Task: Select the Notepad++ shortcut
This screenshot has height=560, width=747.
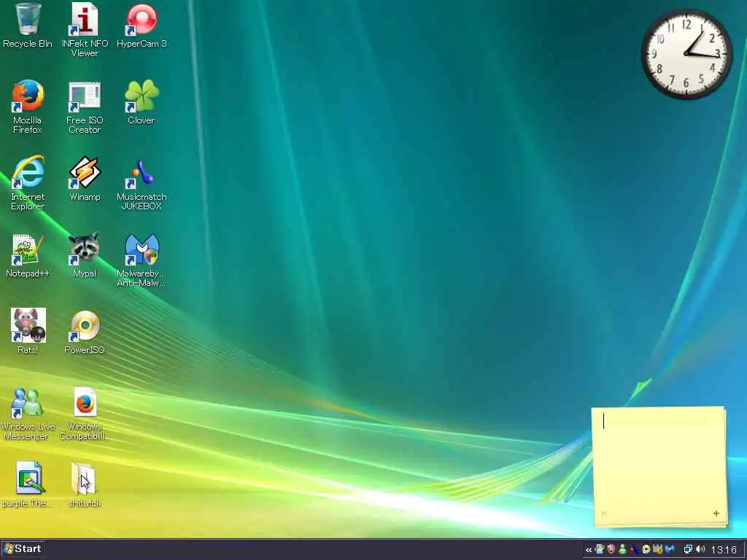Action: point(28,255)
